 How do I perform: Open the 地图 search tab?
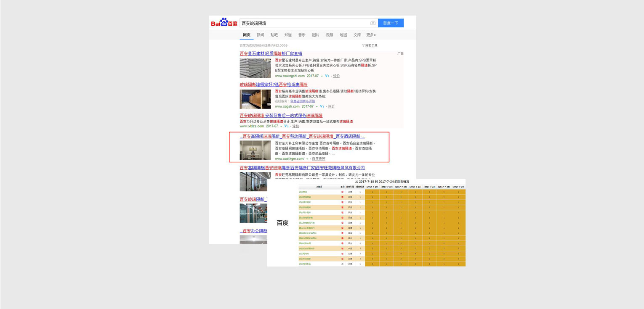coord(343,35)
